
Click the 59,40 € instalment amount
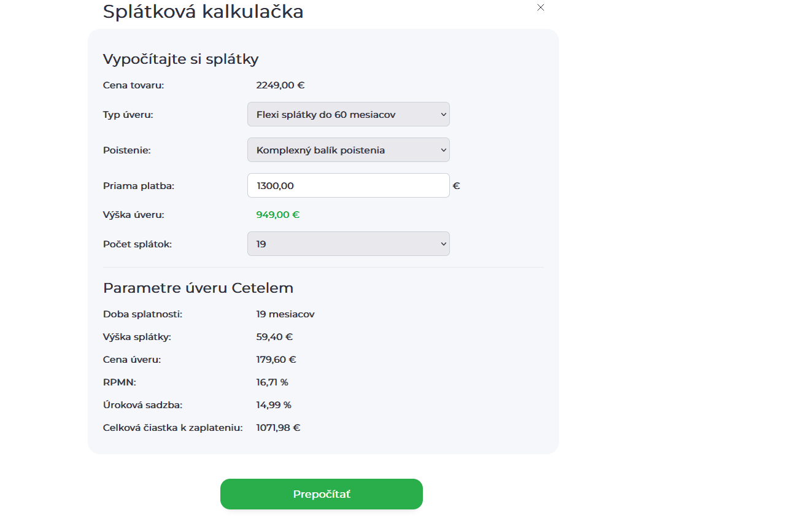click(274, 337)
